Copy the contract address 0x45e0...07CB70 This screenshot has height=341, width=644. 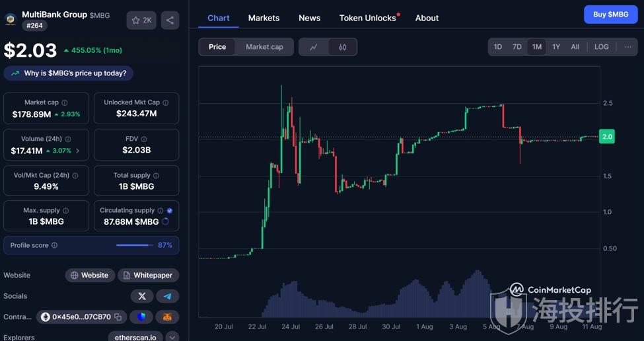[118, 317]
